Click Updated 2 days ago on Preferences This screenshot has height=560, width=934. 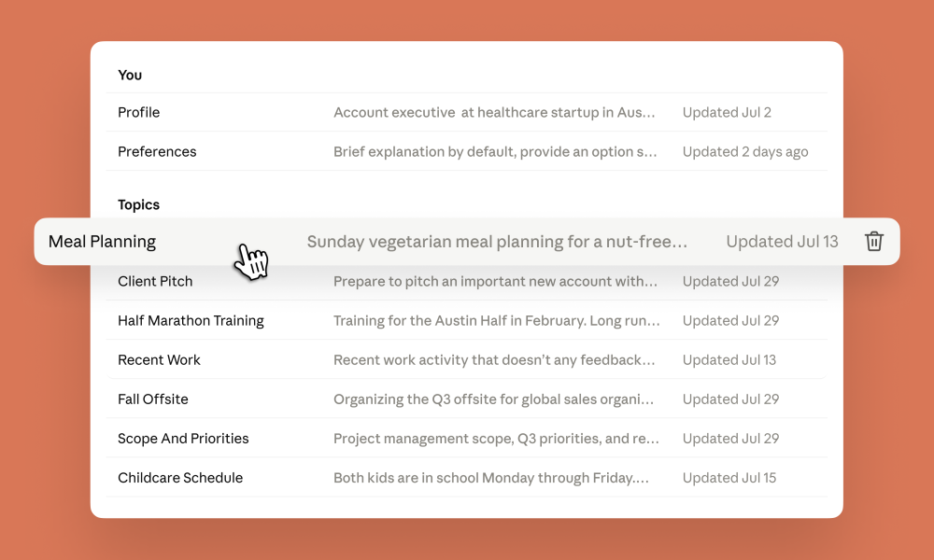point(745,152)
